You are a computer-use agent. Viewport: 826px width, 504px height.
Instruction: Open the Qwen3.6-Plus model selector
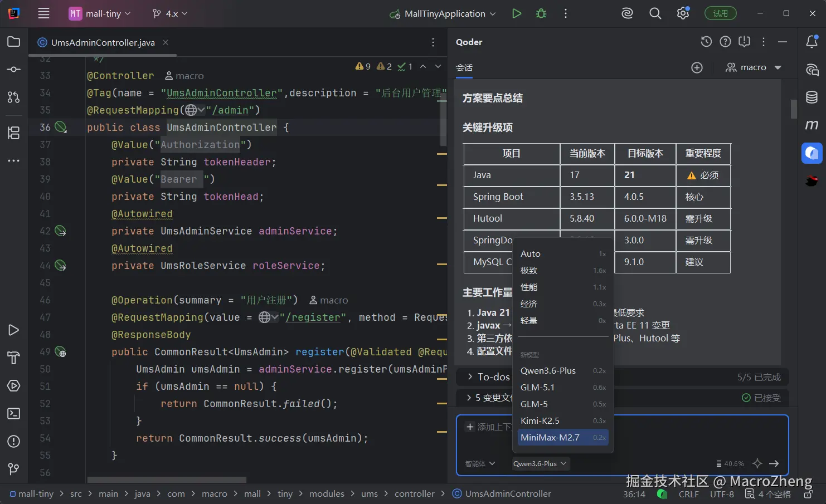pyautogui.click(x=540, y=463)
